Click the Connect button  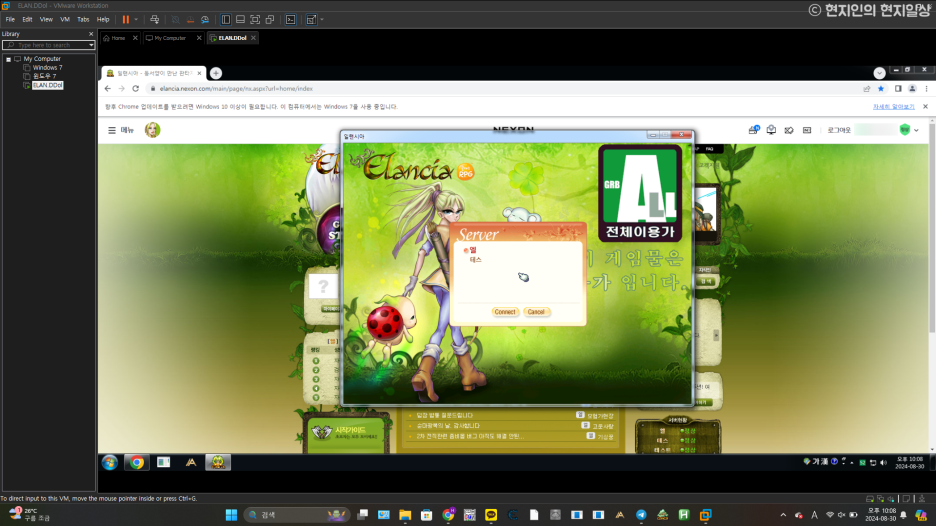(x=505, y=312)
